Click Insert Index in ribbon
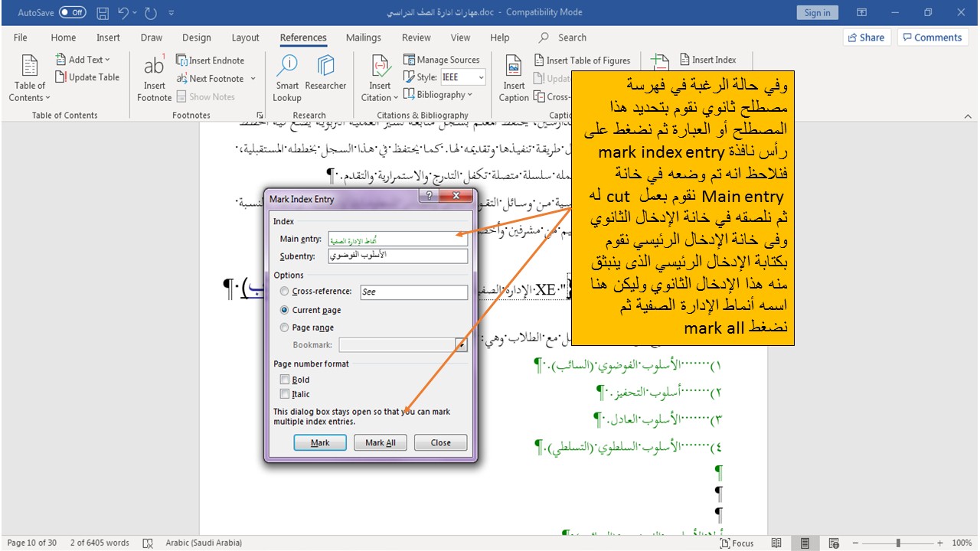The height and width of the screenshot is (551, 980). click(707, 60)
